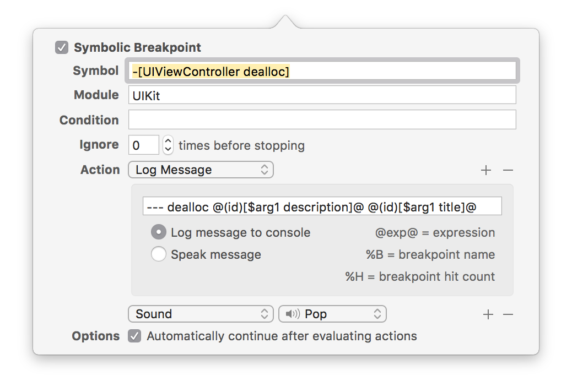
Task: Select the Speak message radio button
Action: coord(159,254)
